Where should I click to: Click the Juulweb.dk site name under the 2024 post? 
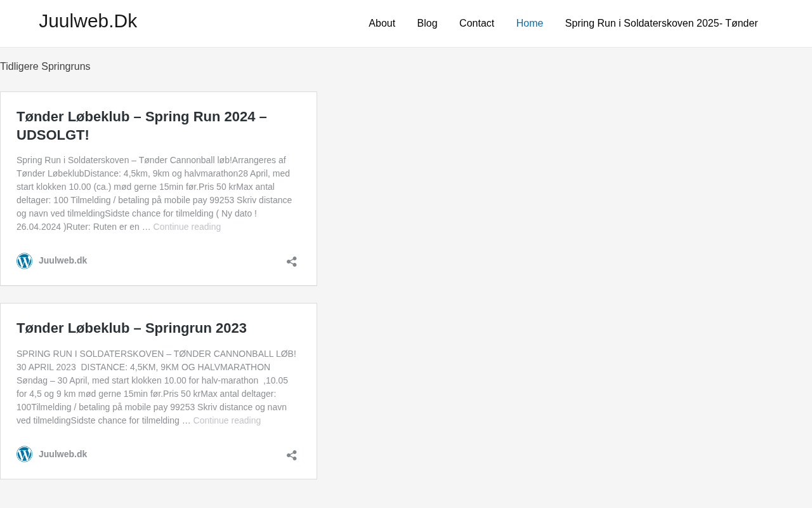point(63,260)
